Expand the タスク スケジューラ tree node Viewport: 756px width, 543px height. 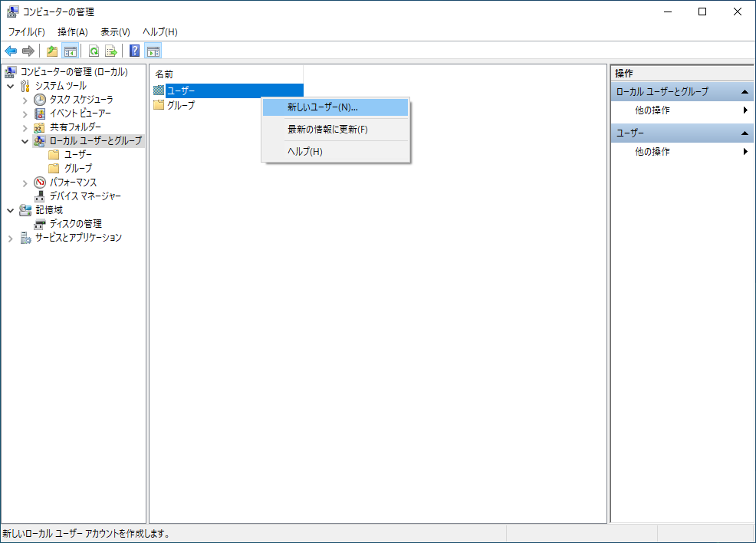tap(25, 100)
